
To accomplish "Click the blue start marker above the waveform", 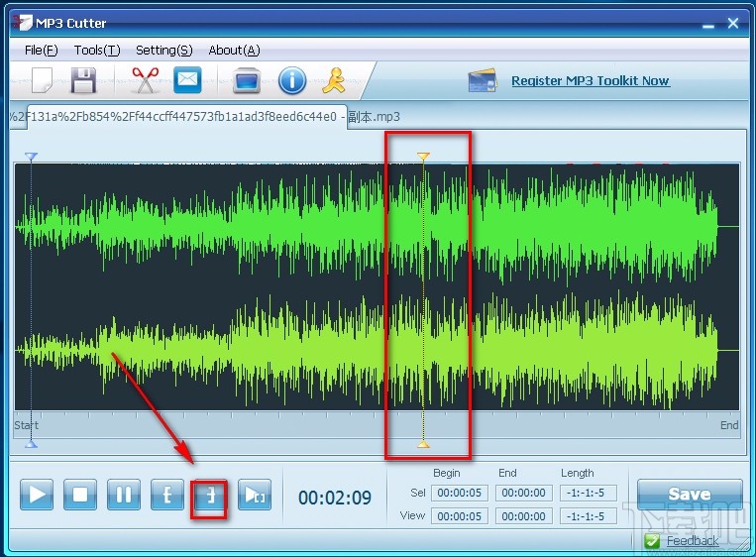I will click(31, 157).
